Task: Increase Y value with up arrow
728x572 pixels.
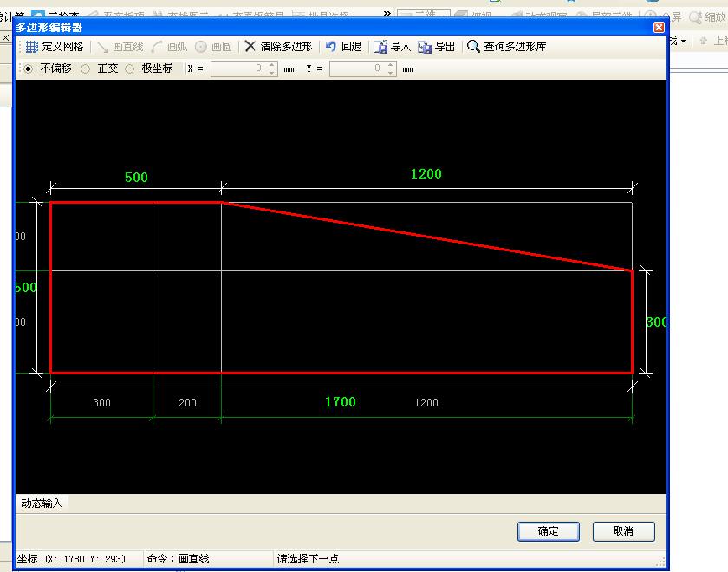Action: (391, 65)
